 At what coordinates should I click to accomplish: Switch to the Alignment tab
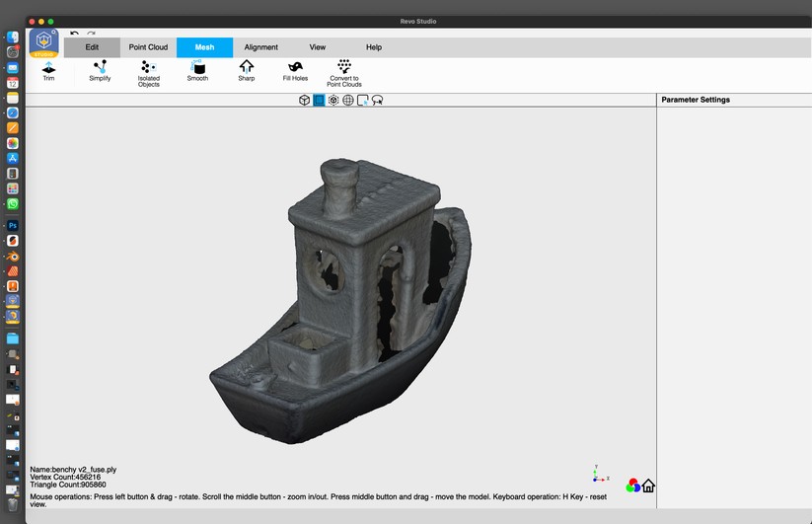tap(261, 47)
